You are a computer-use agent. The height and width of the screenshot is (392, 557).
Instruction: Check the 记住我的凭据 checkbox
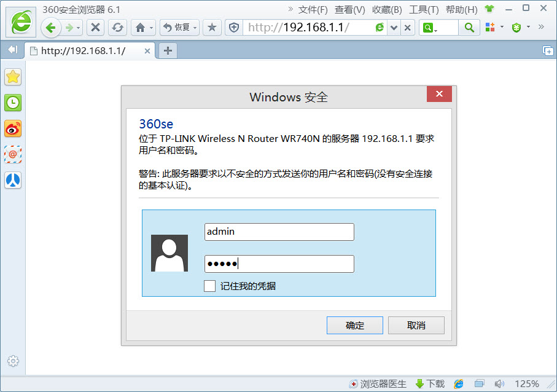click(x=210, y=286)
